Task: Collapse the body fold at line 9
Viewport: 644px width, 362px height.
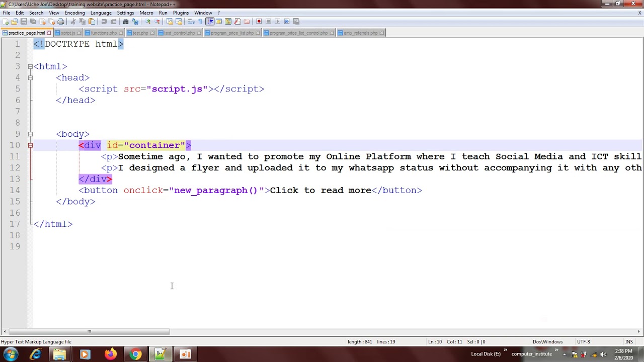Action: 30,134
